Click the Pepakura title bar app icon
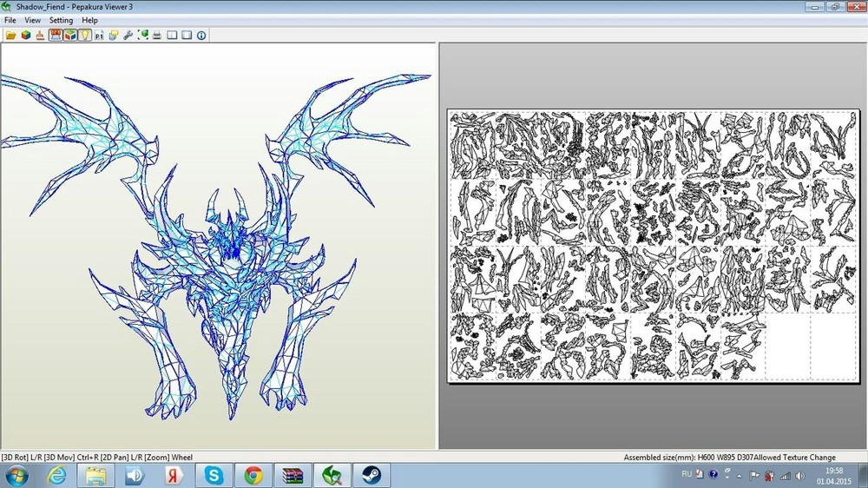The width and height of the screenshot is (868, 488). point(7,7)
